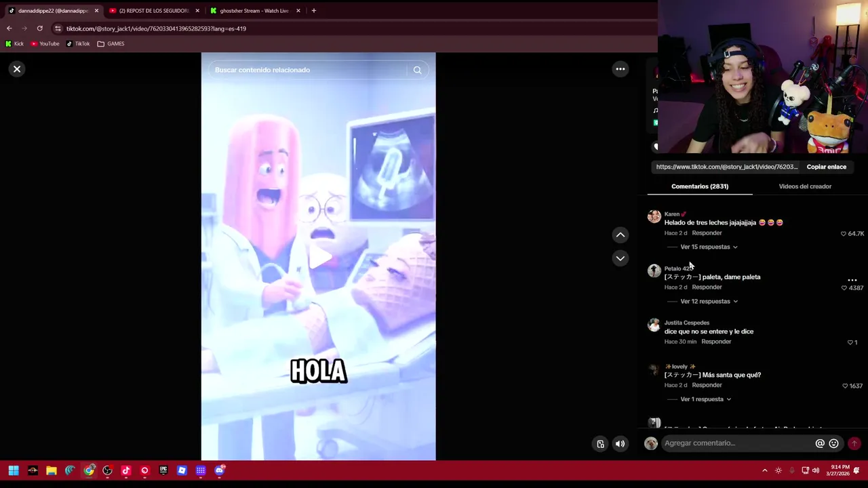
Task: Reload the page with refresh icon
Action: (40, 28)
